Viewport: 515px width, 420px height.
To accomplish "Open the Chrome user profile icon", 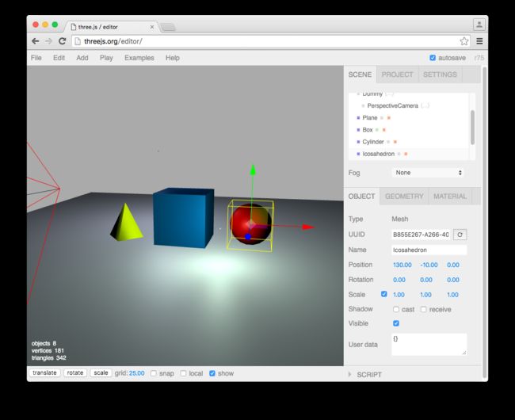I will [479, 25].
